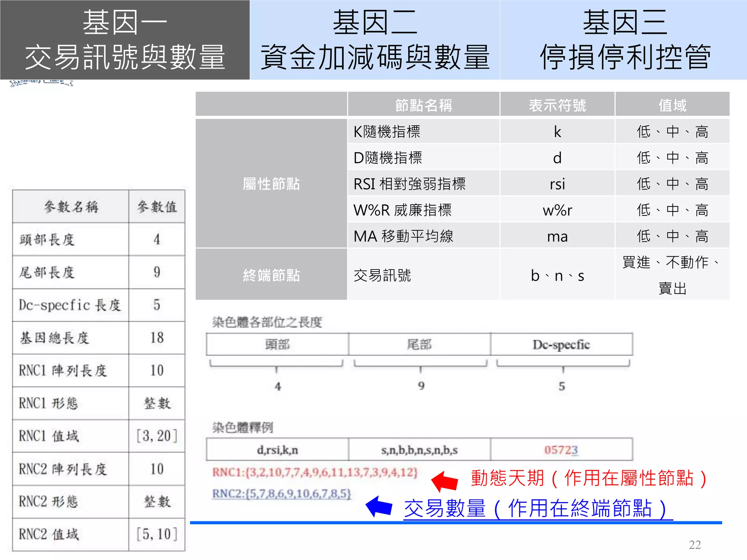Click the RSI 相對強弱指標 cell

(x=423, y=183)
